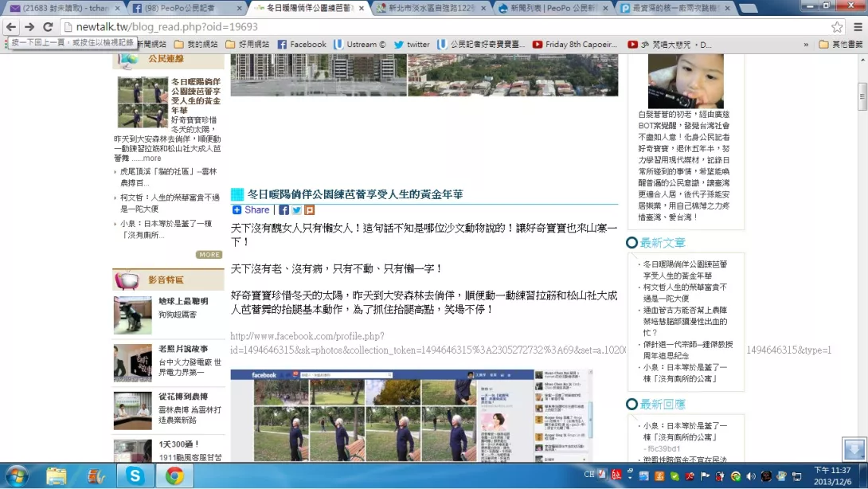Open the 公民記者好奇寶寶 bookmark
Image resolution: width=868 pixels, height=489 pixels.
pyautogui.click(x=481, y=45)
